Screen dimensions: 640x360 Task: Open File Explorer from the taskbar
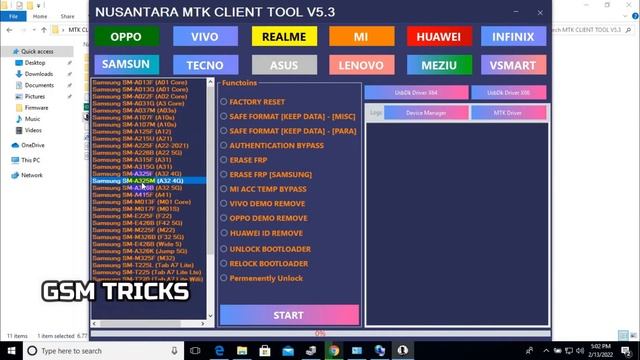[x=242, y=351]
